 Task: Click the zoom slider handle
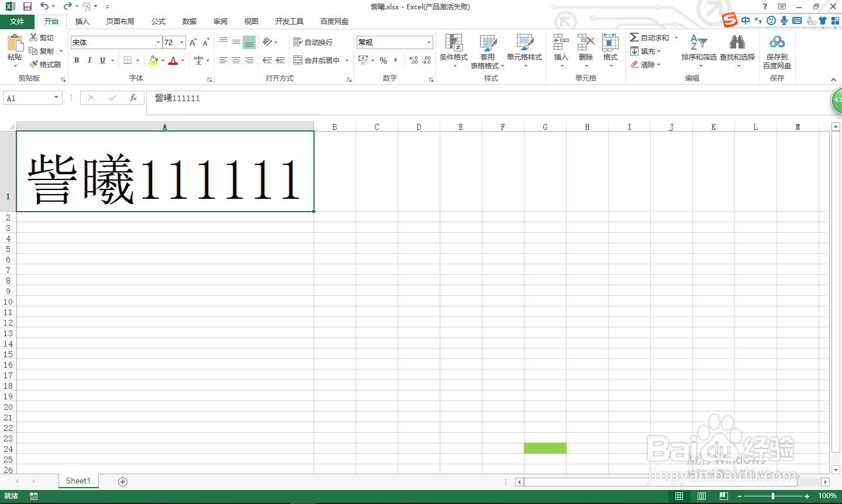pyautogui.click(x=773, y=496)
